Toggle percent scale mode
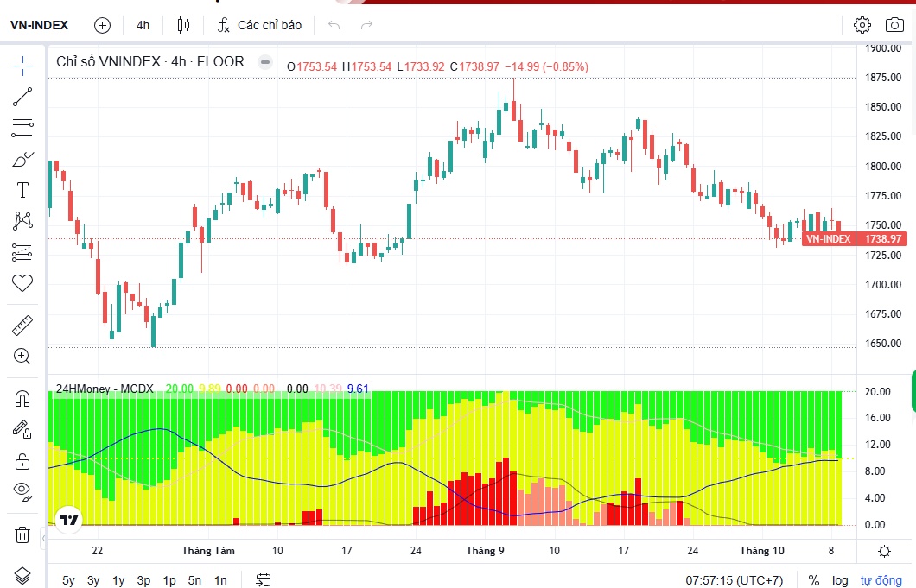 pyautogui.click(x=814, y=580)
